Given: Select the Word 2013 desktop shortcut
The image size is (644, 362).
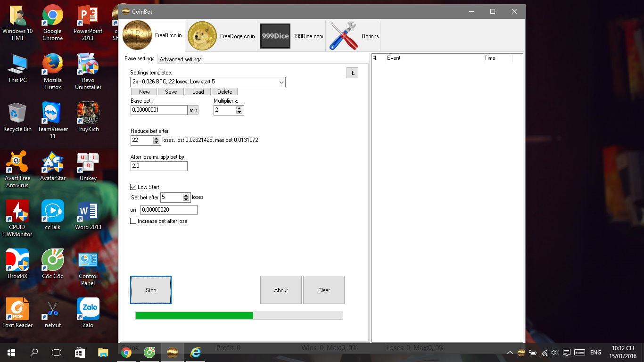Looking at the screenshot, I should (88, 215).
